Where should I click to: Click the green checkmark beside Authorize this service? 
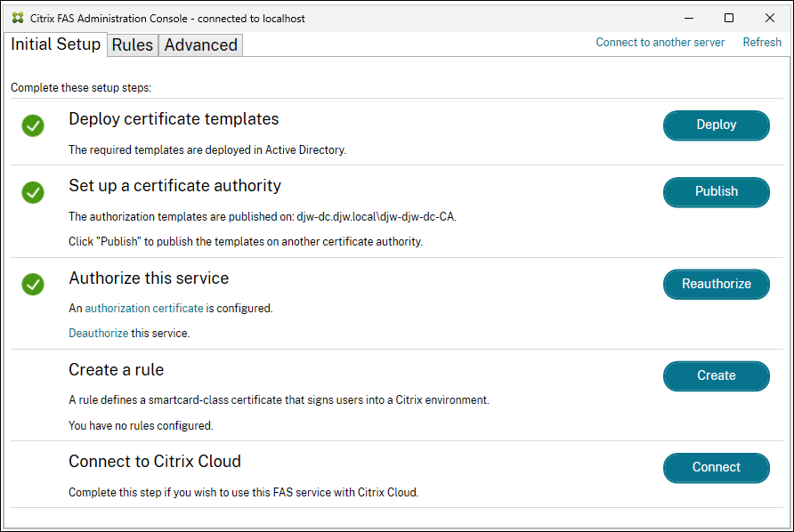(x=33, y=285)
